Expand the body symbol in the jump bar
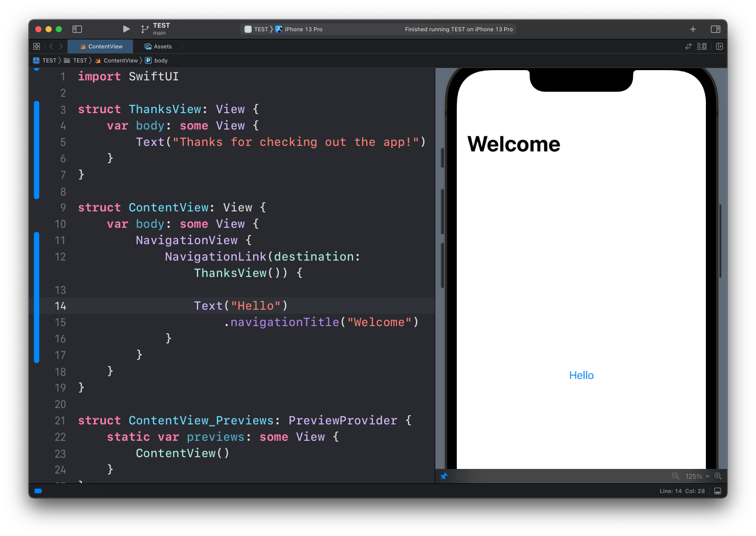 (x=161, y=60)
